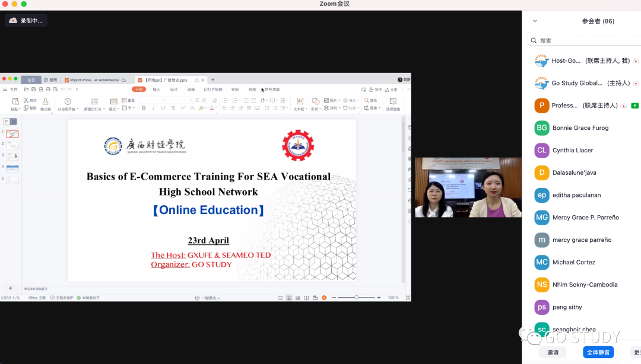
Task: Click the shapes (形状) icon
Action: [316, 102]
